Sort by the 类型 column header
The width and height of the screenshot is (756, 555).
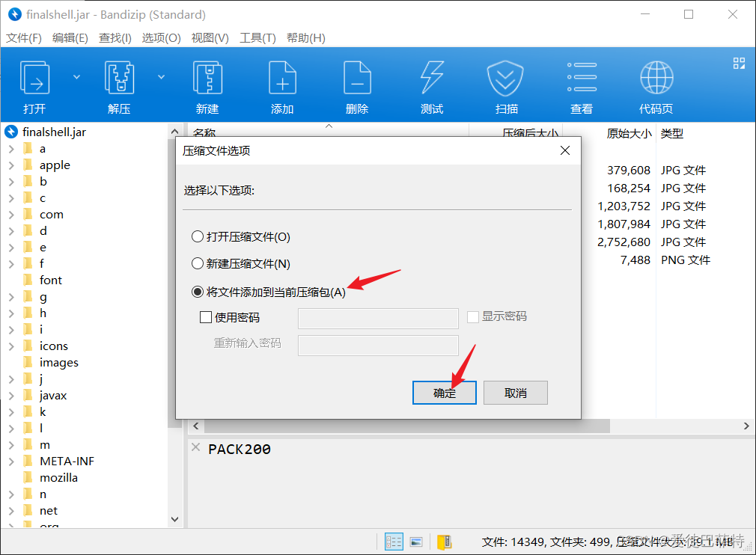[x=671, y=133]
